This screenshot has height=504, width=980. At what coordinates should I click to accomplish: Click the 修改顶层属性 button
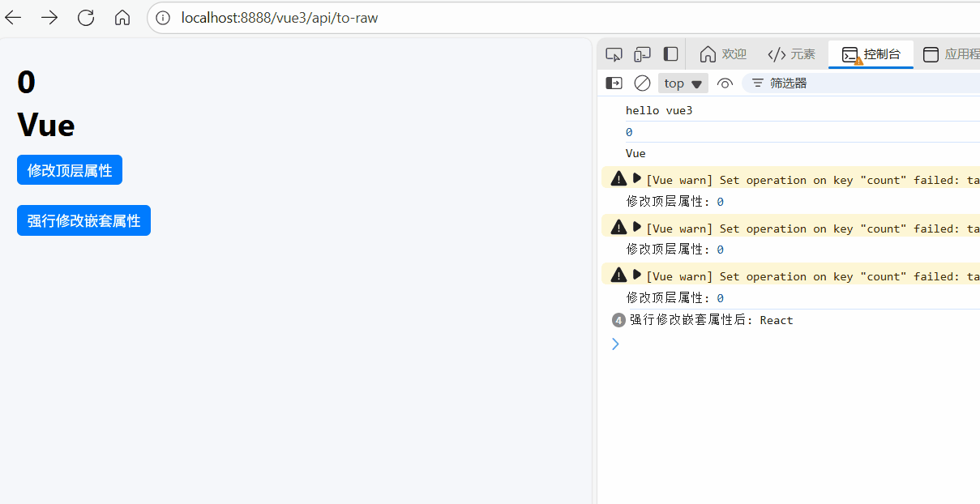pyautogui.click(x=70, y=170)
